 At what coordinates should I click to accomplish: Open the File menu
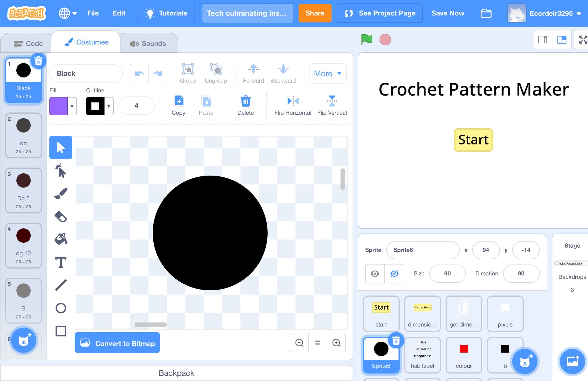tap(93, 13)
